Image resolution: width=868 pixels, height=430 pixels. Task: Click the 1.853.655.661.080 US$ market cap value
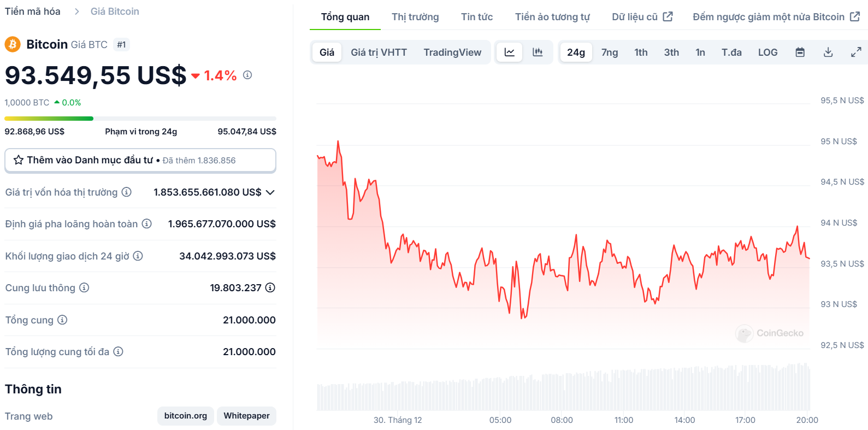click(208, 192)
